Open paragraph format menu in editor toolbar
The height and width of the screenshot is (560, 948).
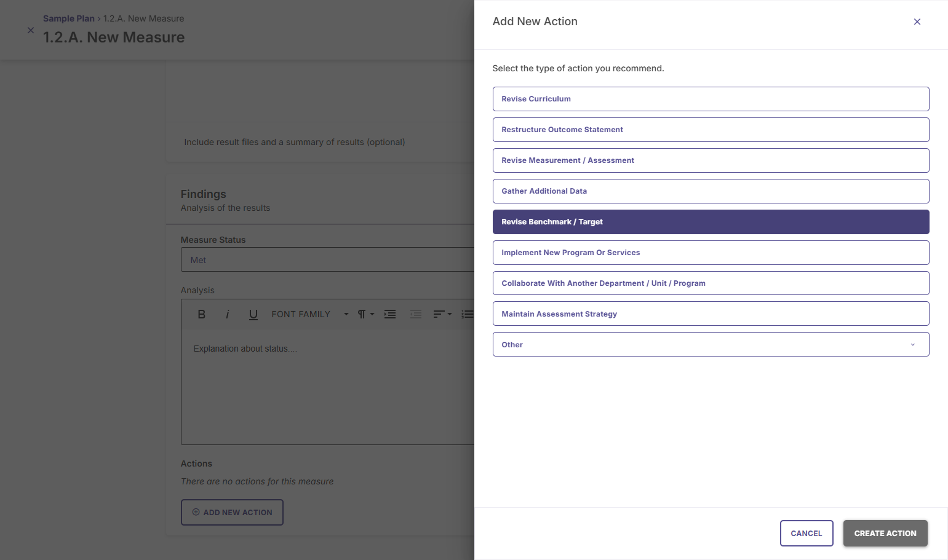[x=365, y=314]
